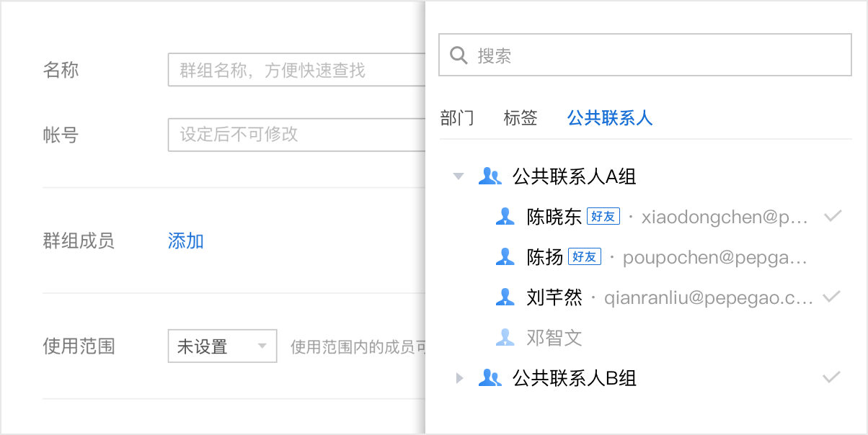868x435 pixels.
Task: Open the 使用范围 dropdown showing 未设置
Action: 221,346
